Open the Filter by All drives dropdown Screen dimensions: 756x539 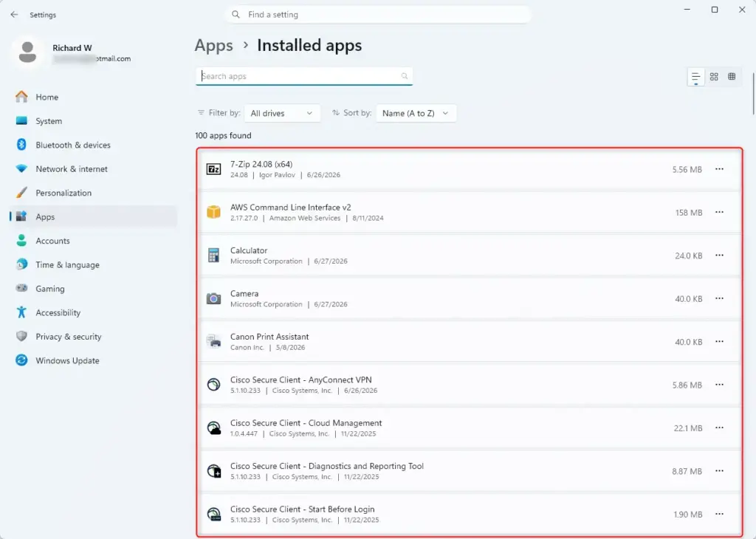[x=282, y=113]
